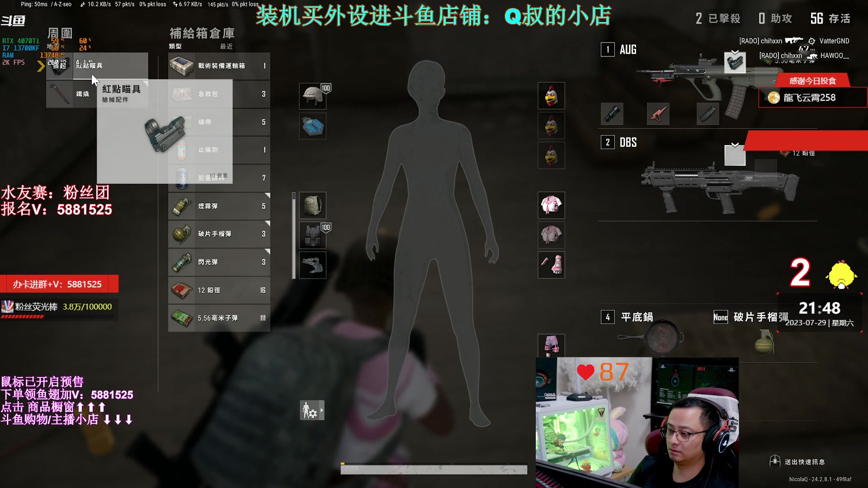The height and width of the screenshot is (488, 868).
Task: Select the frag grenade throwable slot
Action: pyautogui.click(x=764, y=341)
